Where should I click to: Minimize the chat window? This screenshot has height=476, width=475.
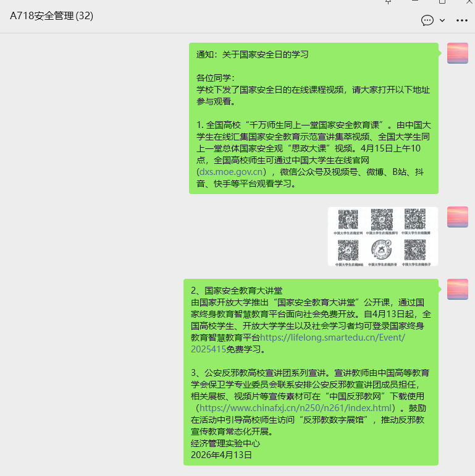click(x=416, y=2)
